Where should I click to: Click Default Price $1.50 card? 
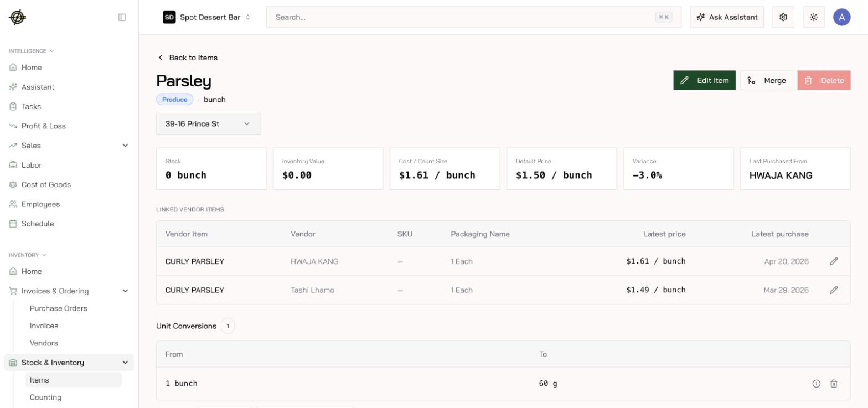562,169
